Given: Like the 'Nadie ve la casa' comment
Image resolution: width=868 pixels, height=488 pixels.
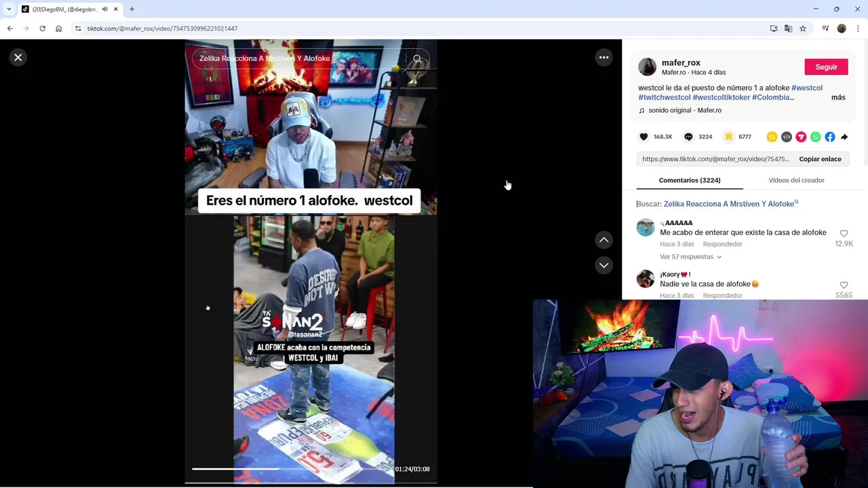Looking at the screenshot, I should click(x=844, y=285).
